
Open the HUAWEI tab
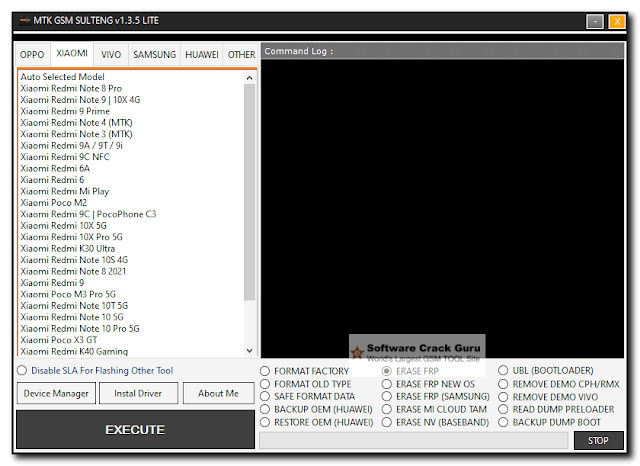[202, 55]
